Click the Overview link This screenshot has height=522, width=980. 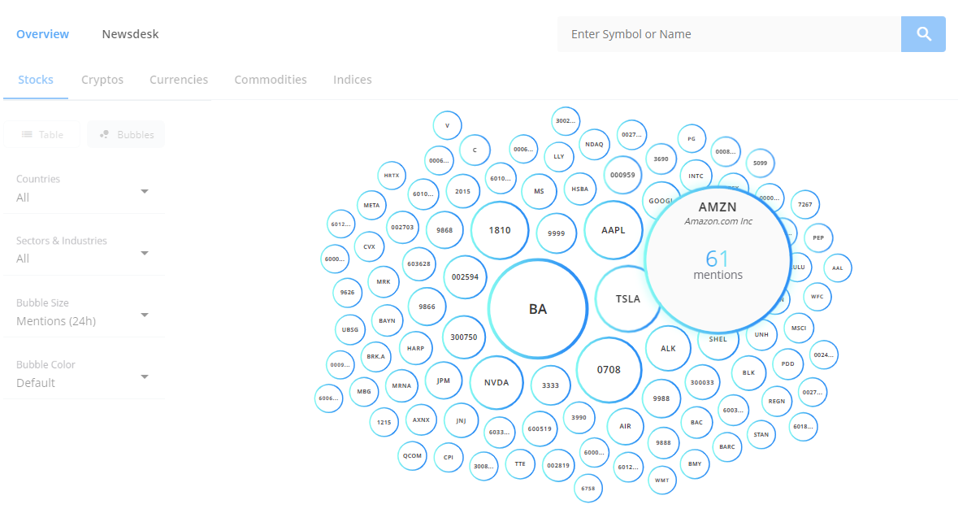coord(42,34)
